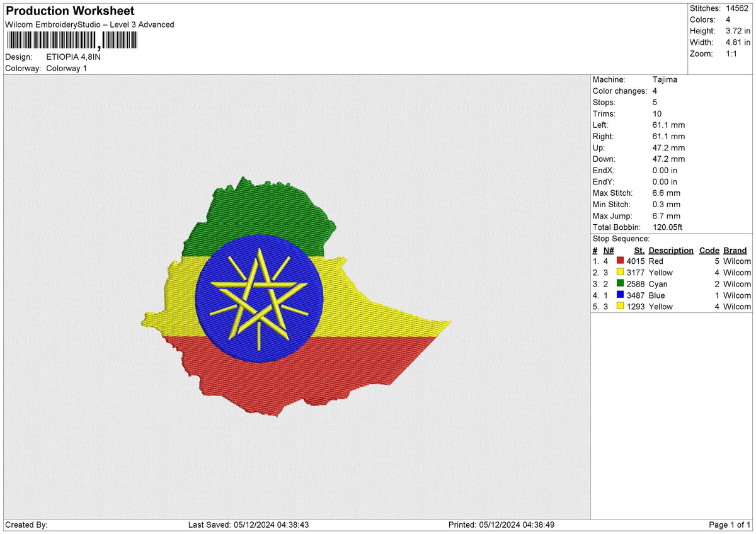
Task: Click 'Wilcom EmbroideryStudio – Level 3 Advanced' text
Action: [x=89, y=25]
